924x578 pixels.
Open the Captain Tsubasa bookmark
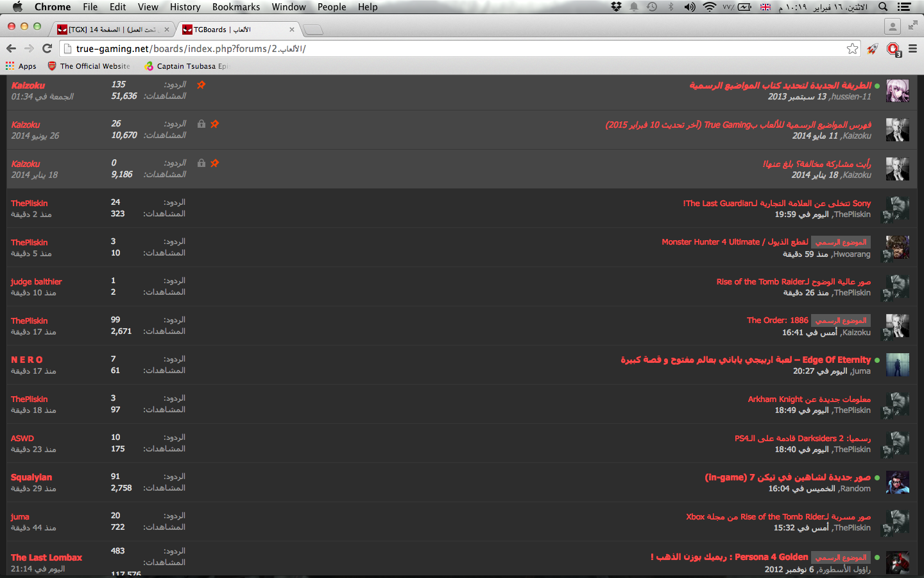click(187, 66)
